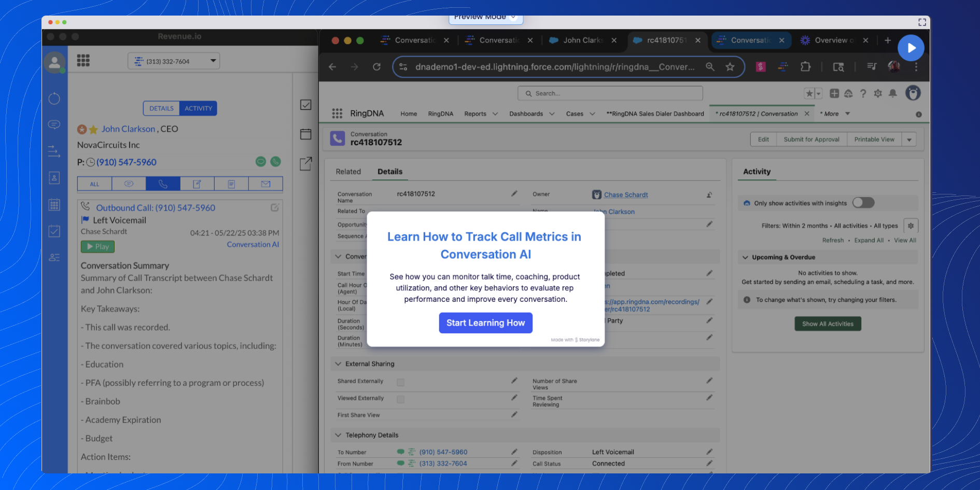This screenshot has width=980, height=490.
Task: Switch to the Related tab
Action: [348, 172]
